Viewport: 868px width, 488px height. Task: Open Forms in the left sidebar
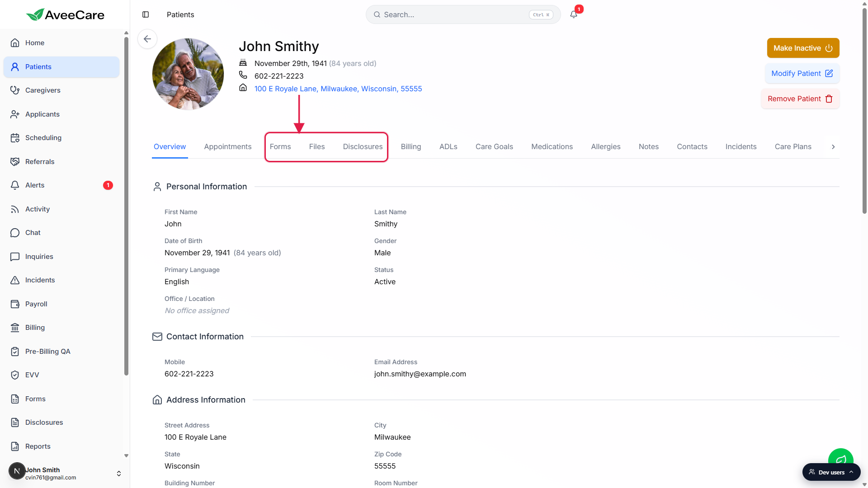pyautogui.click(x=61, y=399)
